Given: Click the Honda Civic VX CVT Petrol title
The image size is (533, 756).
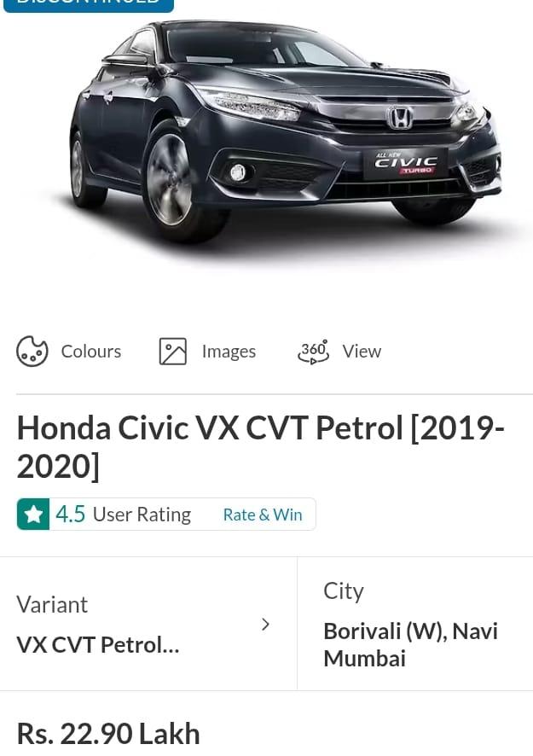Looking at the screenshot, I should [x=261, y=447].
